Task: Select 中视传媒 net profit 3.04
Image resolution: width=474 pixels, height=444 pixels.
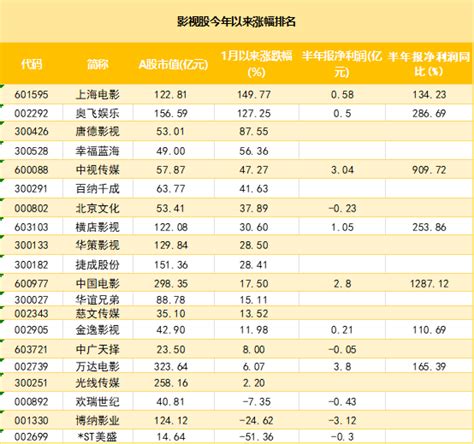Action: coord(342,170)
